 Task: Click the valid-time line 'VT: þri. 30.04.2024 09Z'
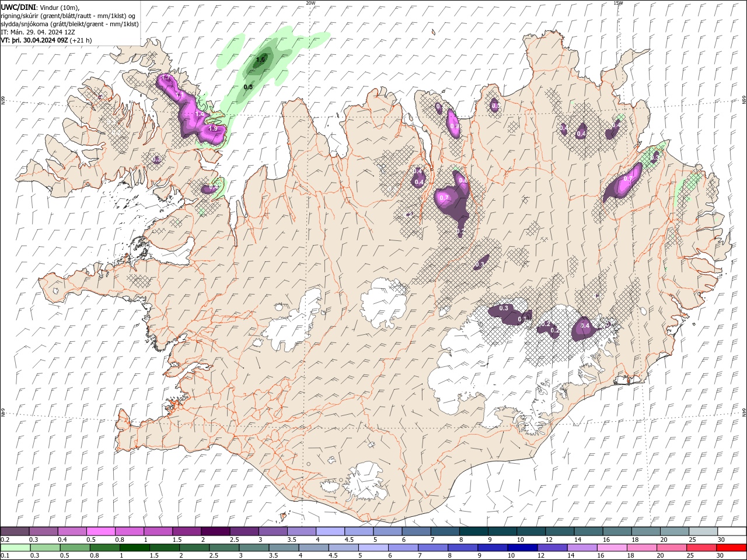[34, 40]
